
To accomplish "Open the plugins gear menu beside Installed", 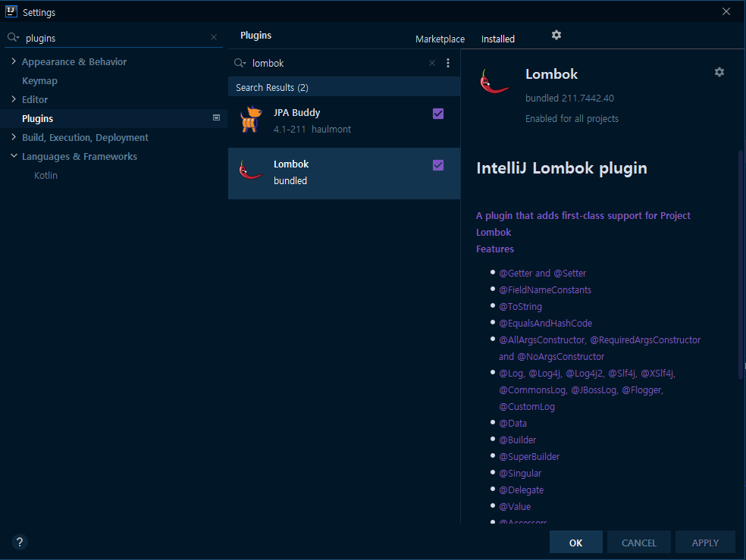I will pyautogui.click(x=556, y=35).
